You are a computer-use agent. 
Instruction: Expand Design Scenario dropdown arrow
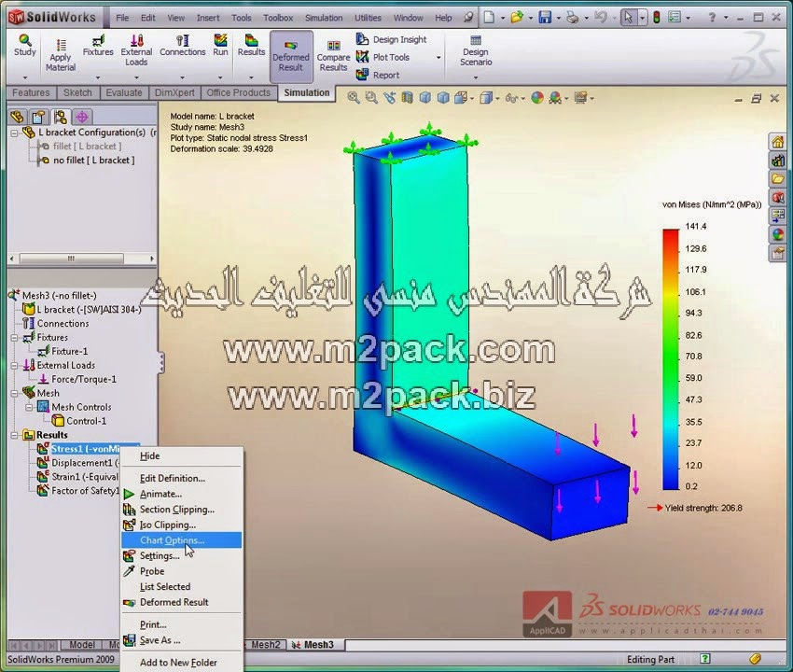coord(476,77)
